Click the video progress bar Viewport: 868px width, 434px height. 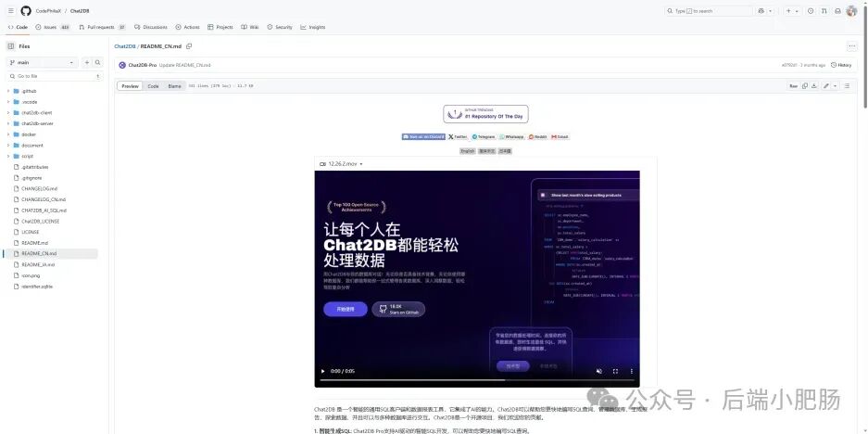[477, 380]
